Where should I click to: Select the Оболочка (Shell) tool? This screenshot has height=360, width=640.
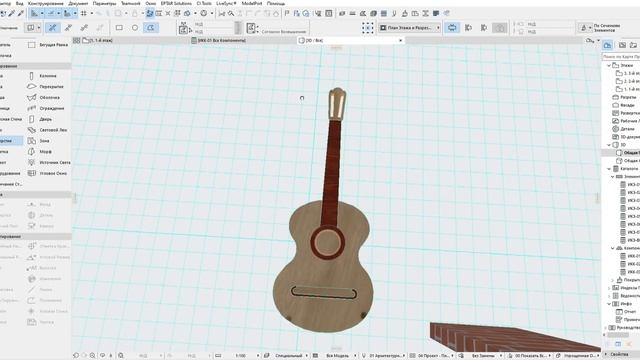click(44, 98)
